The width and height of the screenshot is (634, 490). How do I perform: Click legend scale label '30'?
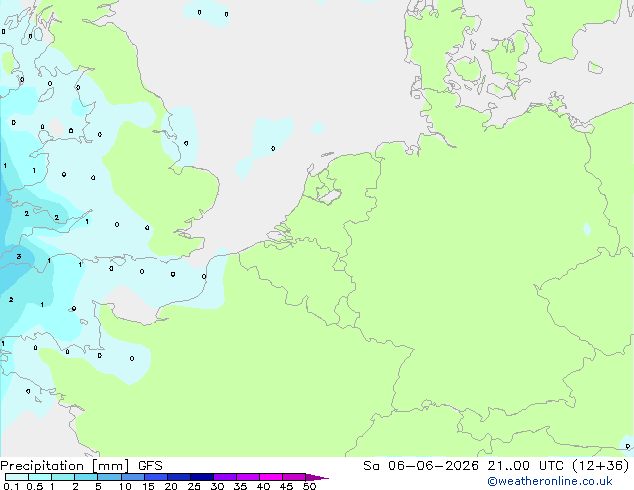218,486
